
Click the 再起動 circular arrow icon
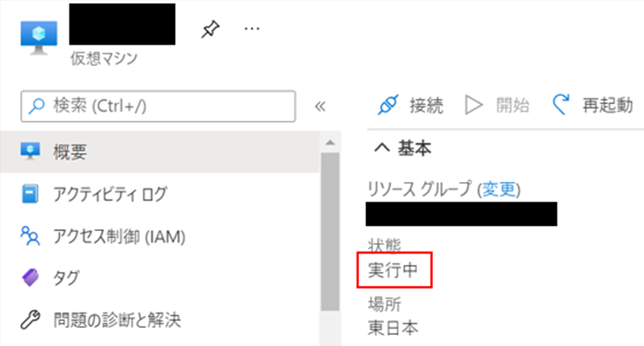pyautogui.click(x=561, y=105)
